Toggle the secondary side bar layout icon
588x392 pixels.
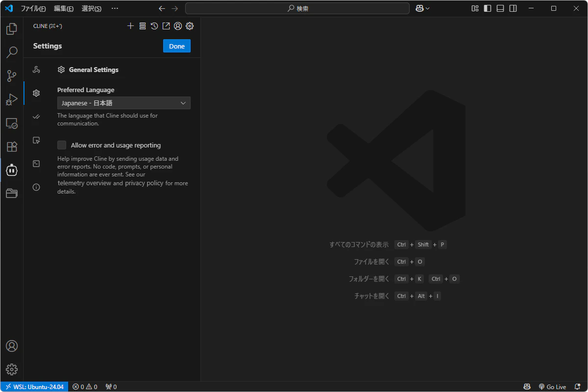[513, 8]
